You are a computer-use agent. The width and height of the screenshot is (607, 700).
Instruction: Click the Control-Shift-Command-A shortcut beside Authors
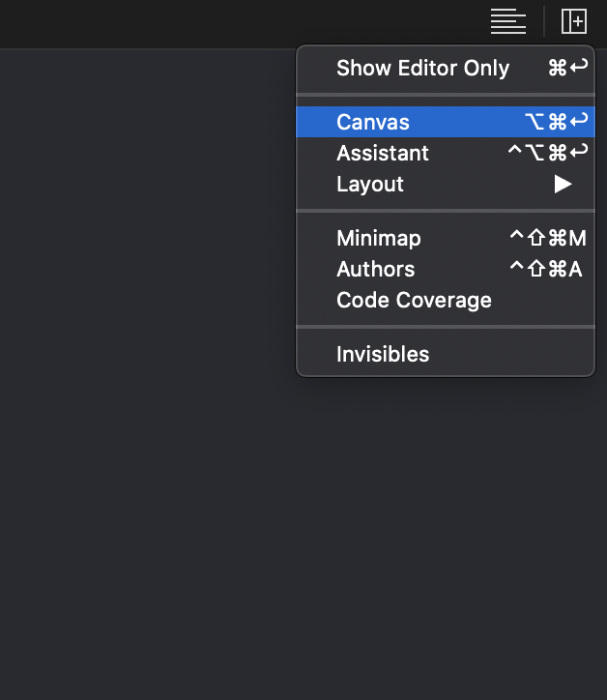[x=546, y=269]
